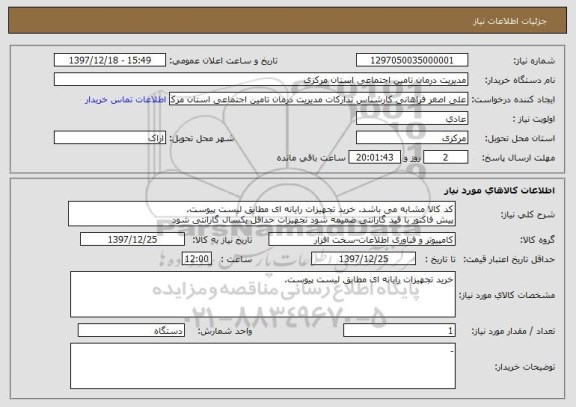Click the تاریخ و ساعت اعلان عمومی label
The height and width of the screenshot is (407, 576).
coord(223,61)
